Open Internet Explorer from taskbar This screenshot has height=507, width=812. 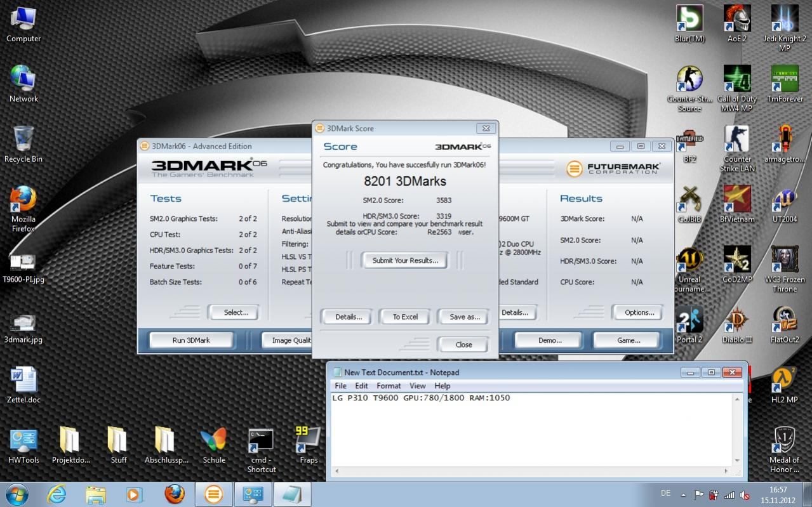point(57,494)
